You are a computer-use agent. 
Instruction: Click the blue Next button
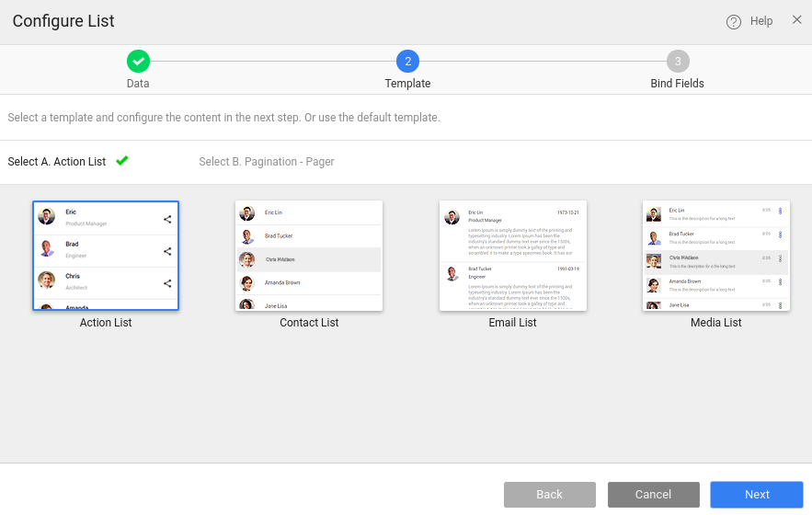click(757, 495)
